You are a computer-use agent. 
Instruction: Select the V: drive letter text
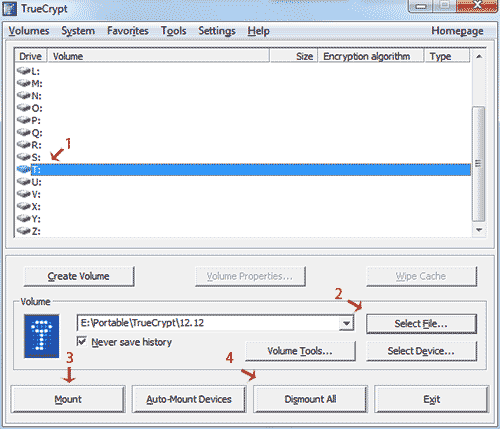point(36,195)
